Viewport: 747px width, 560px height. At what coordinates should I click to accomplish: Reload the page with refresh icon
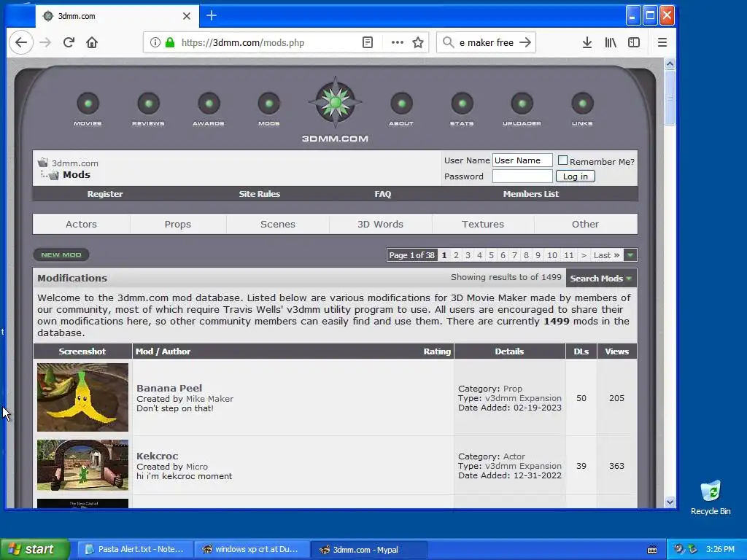point(69,42)
